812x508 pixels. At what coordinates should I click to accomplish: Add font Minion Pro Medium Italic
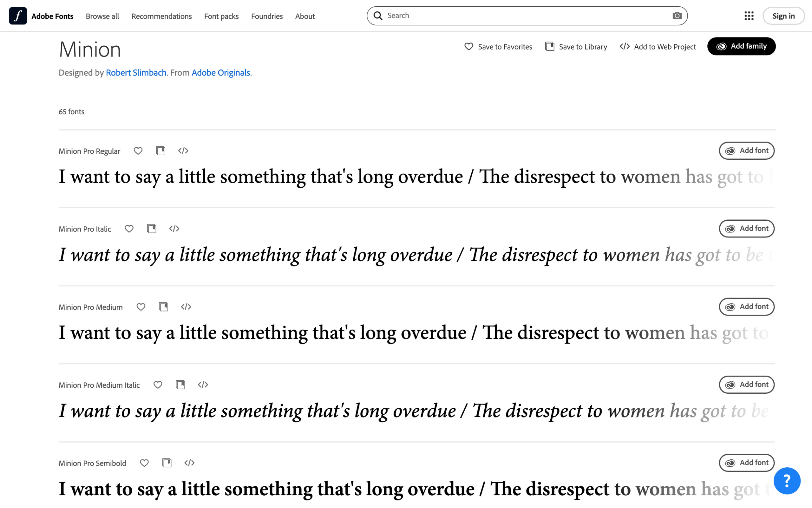coord(747,385)
